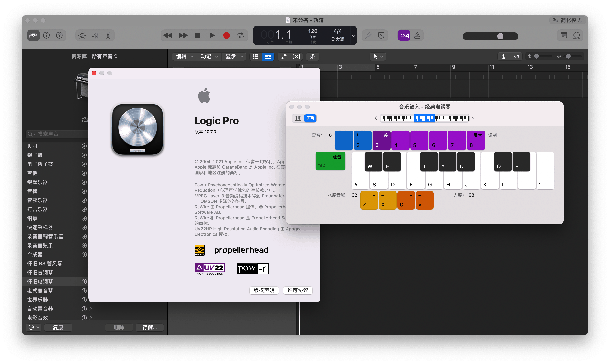Image resolution: width=610 pixels, height=364 pixels.
Task: Click the Quick Help question icon
Action: click(59, 36)
